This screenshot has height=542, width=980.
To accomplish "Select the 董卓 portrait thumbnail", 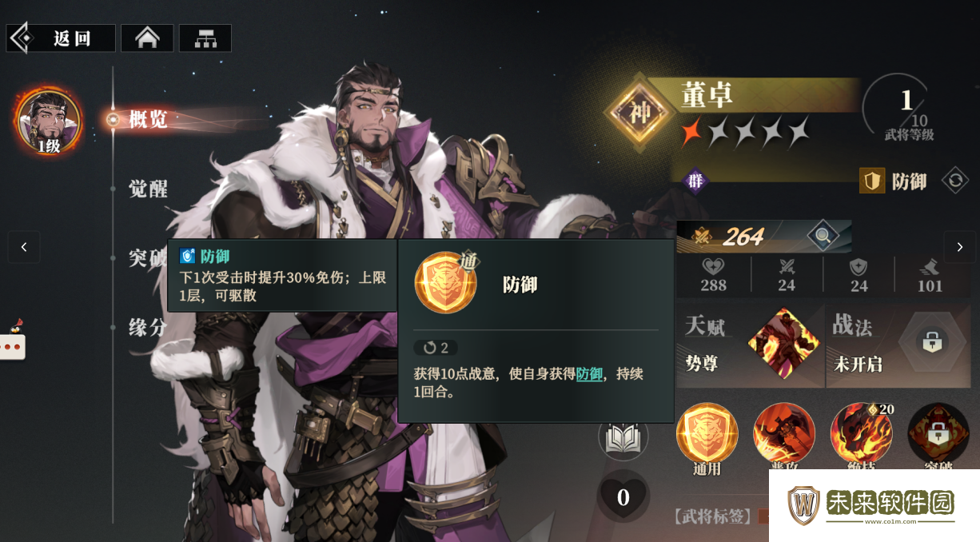I will 49,122.
